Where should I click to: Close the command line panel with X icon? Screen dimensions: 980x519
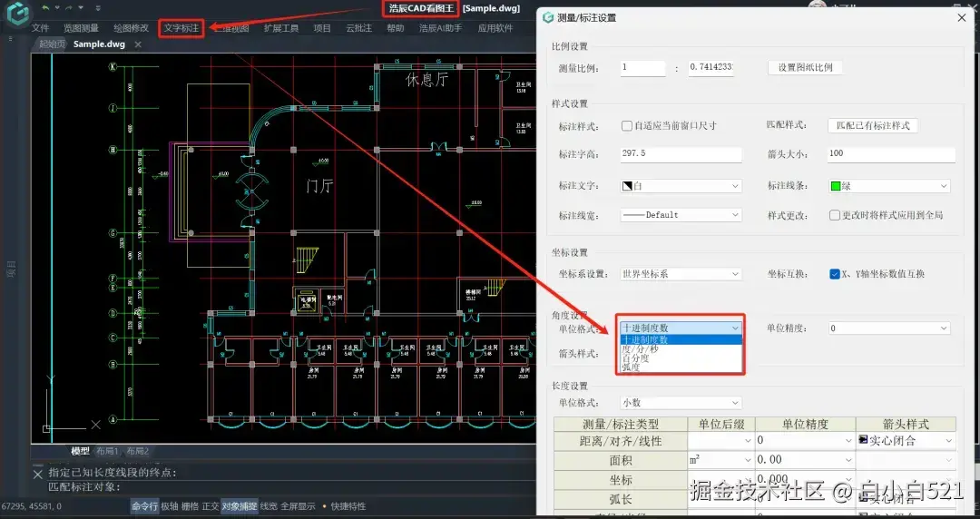coord(37,474)
